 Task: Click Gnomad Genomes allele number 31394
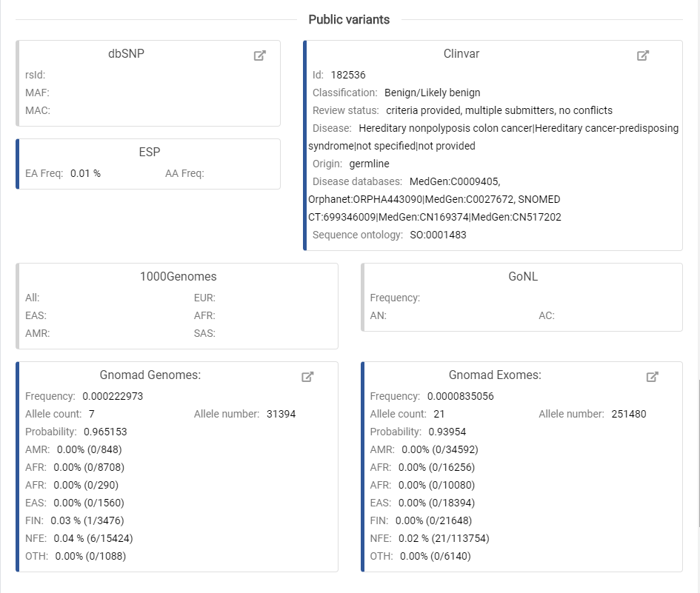(281, 414)
